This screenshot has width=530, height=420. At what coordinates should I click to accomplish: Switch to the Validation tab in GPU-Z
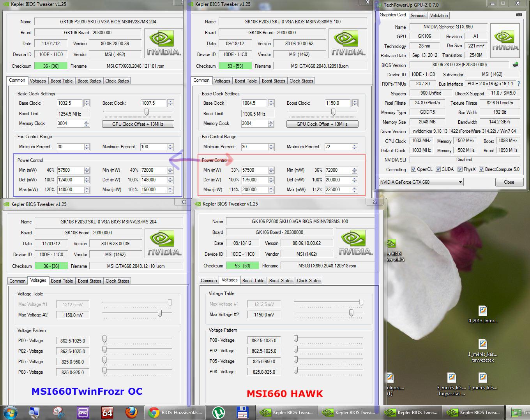(x=439, y=15)
